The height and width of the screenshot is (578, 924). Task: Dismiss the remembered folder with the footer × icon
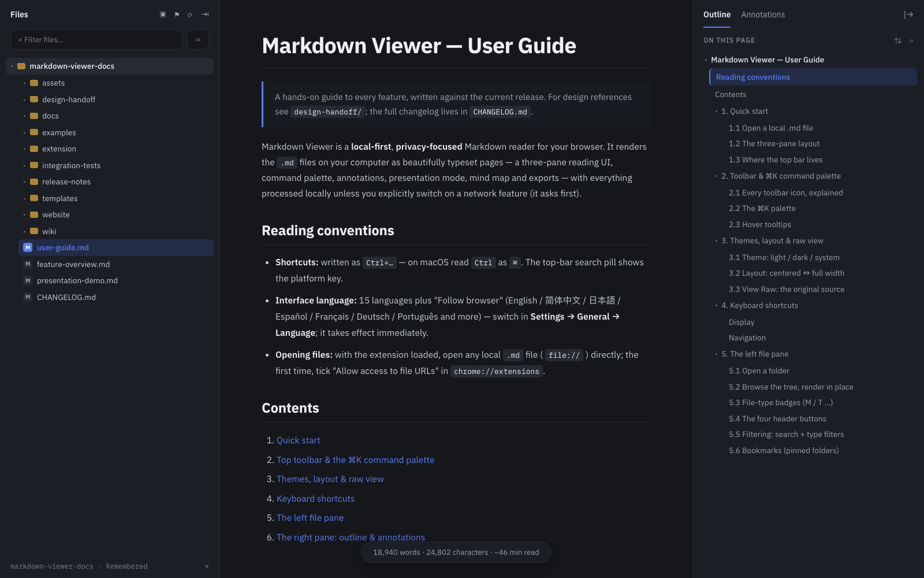click(207, 566)
